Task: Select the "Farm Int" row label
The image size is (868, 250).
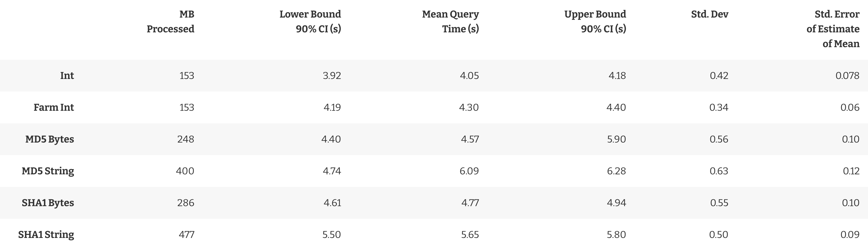Action: (x=54, y=107)
